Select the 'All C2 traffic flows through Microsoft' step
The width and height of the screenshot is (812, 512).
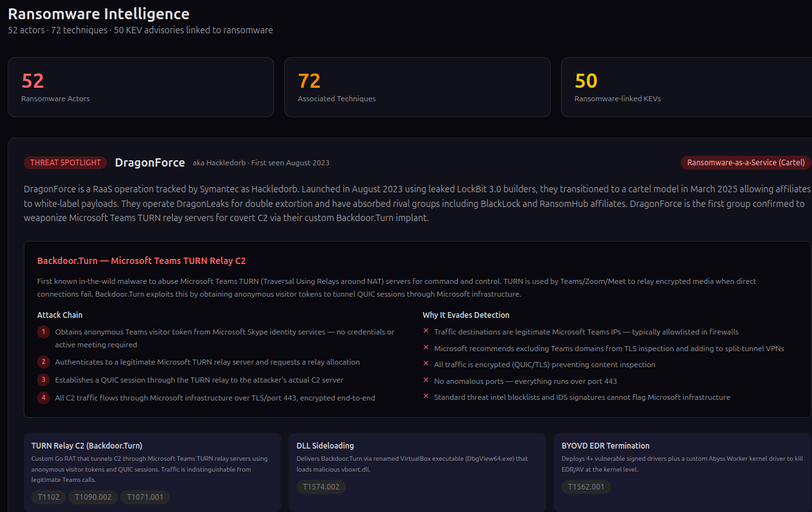coord(215,398)
